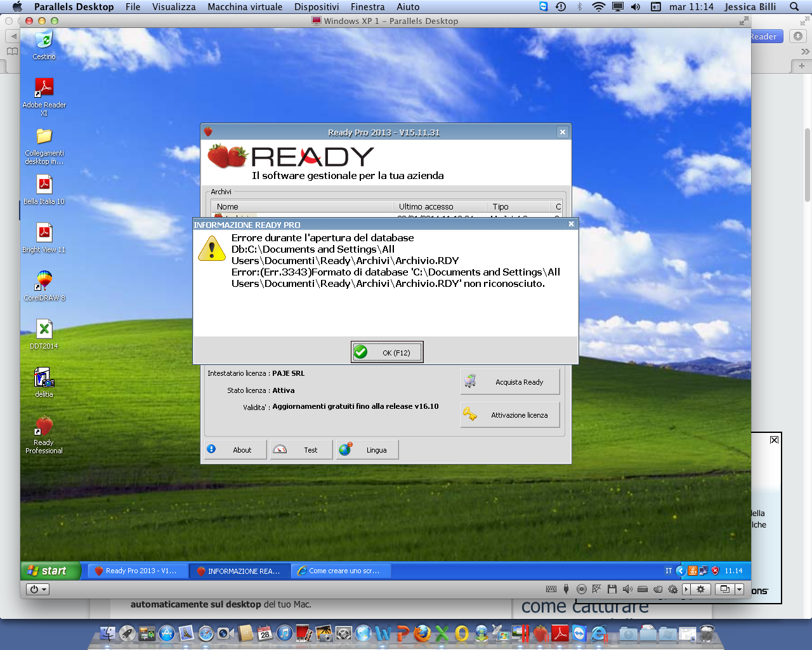The image size is (812, 650).
Task: Switch to INFORMAZIONE REA... taskbar item
Action: (x=240, y=571)
